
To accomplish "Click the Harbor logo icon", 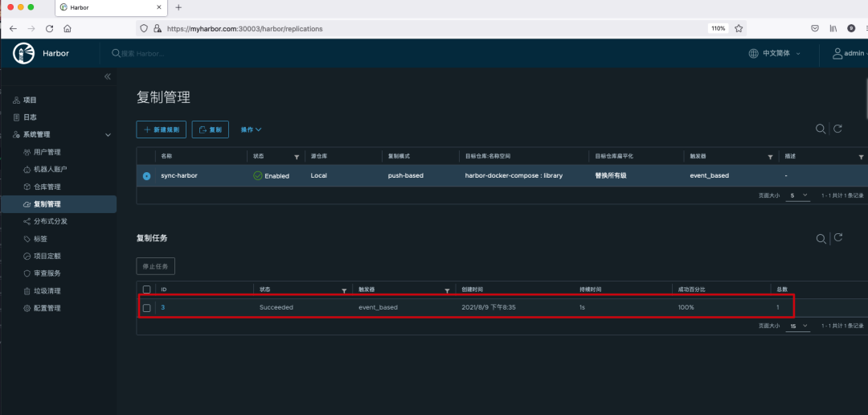I will [x=23, y=53].
